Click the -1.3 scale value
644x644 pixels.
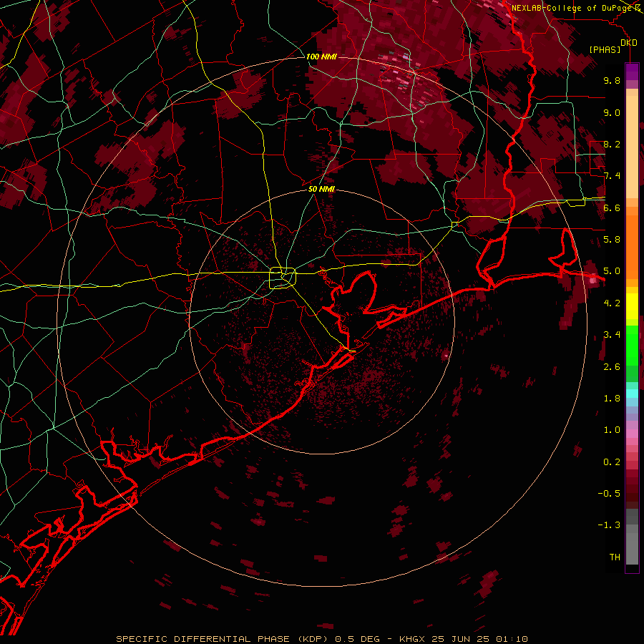tap(609, 525)
